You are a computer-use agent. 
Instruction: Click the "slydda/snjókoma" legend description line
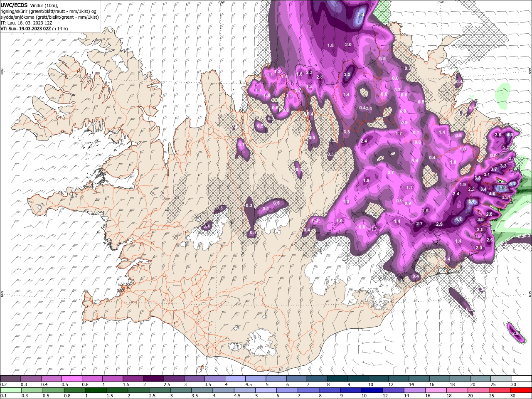(x=50, y=17)
